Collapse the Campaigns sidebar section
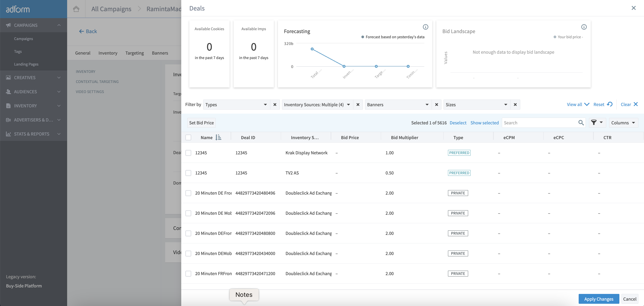This screenshot has width=644, height=306. click(59, 25)
